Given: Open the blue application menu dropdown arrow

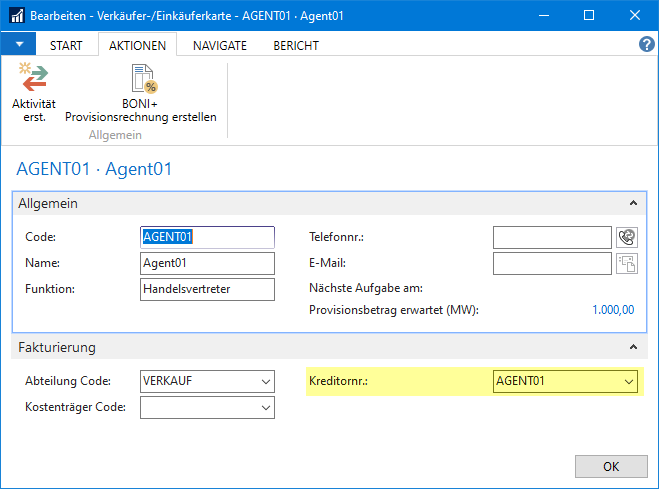Looking at the screenshot, I should tap(19, 45).
